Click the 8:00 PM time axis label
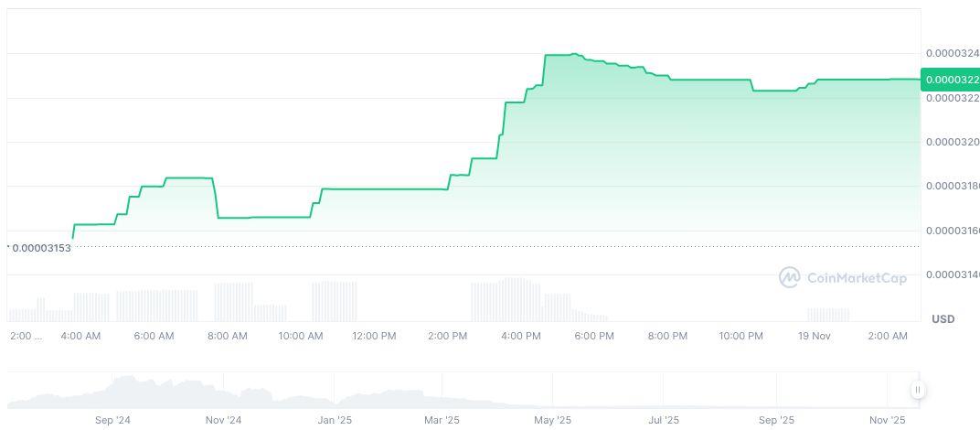The width and height of the screenshot is (980, 430). point(667,336)
